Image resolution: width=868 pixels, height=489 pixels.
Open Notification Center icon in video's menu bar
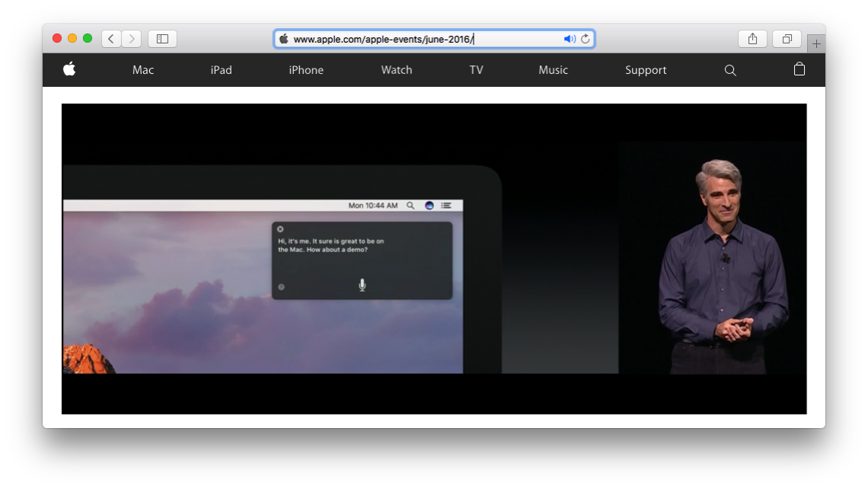pyautogui.click(x=446, y=206)
